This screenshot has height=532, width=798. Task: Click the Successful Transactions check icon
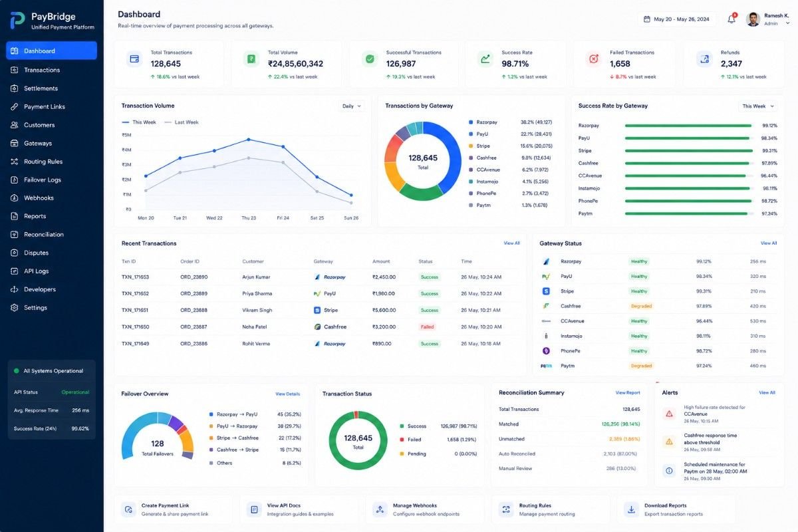tap(370, 59)
